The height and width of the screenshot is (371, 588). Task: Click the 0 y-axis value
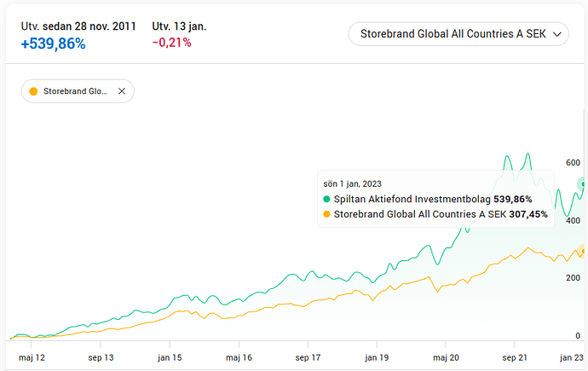[x=578, y=336]
